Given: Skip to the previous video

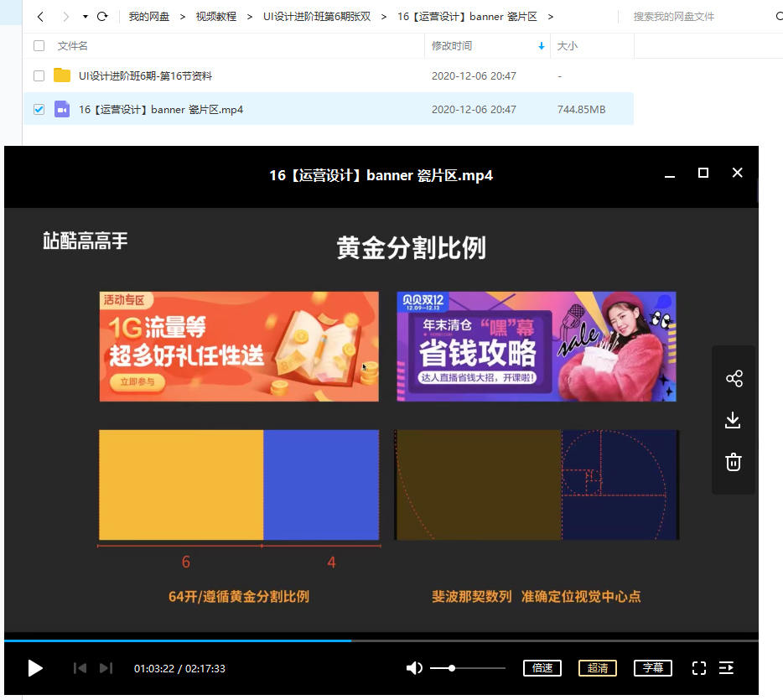Looking at the screenshot, I should [80, 668].
